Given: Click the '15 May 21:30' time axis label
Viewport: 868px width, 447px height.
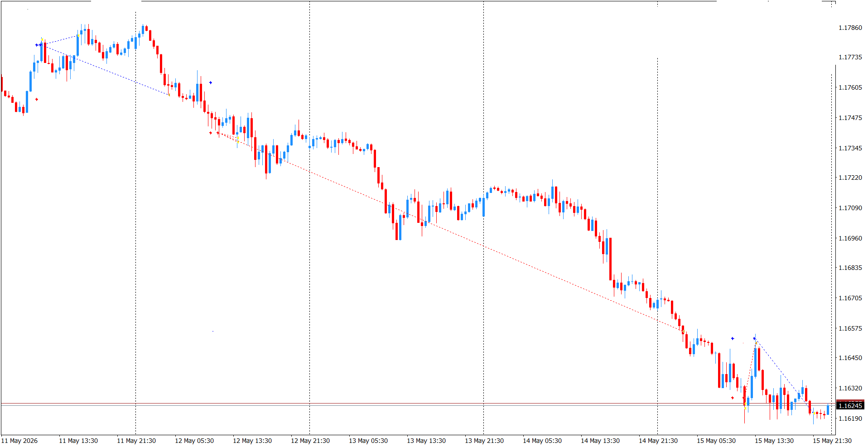Looking at the screenshot, I should pyautogui.click(x=832, y=441).
